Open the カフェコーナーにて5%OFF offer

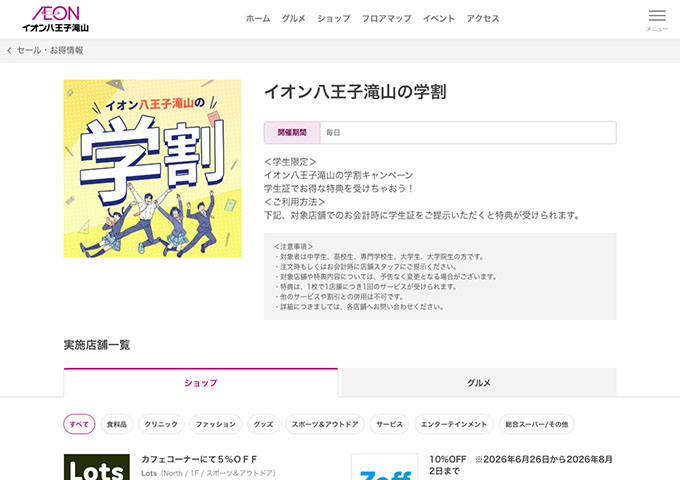[x=199, y=459]
